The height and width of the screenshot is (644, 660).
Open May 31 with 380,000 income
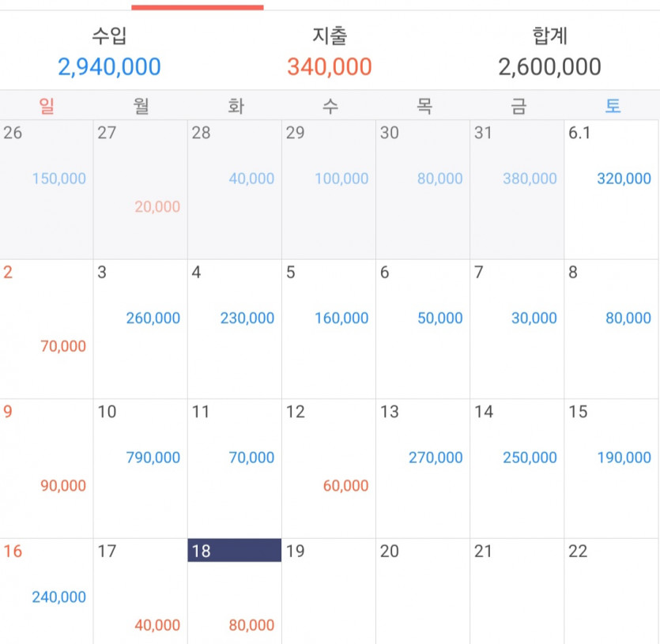(517, 190)
